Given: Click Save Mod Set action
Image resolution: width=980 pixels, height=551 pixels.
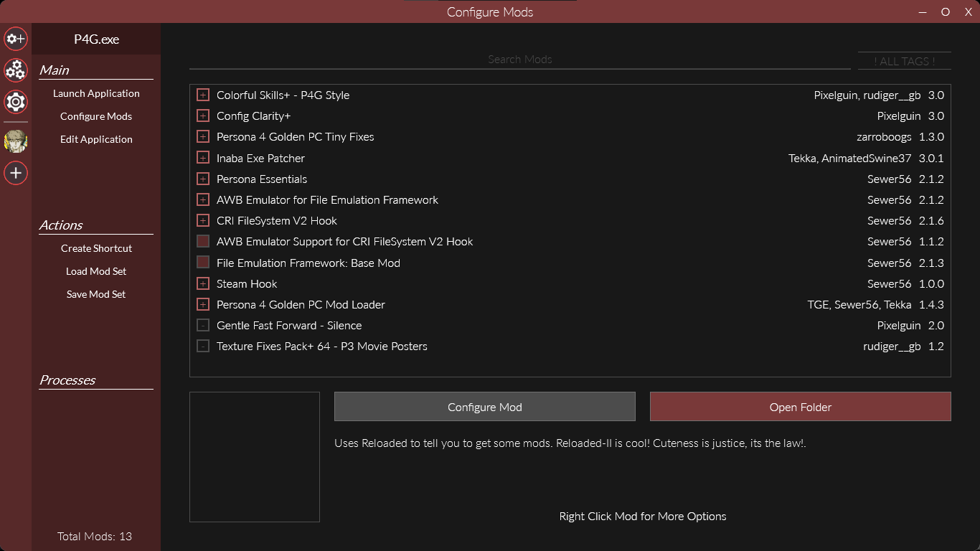Looking at the screenshot, I should [x=96, y=294].
